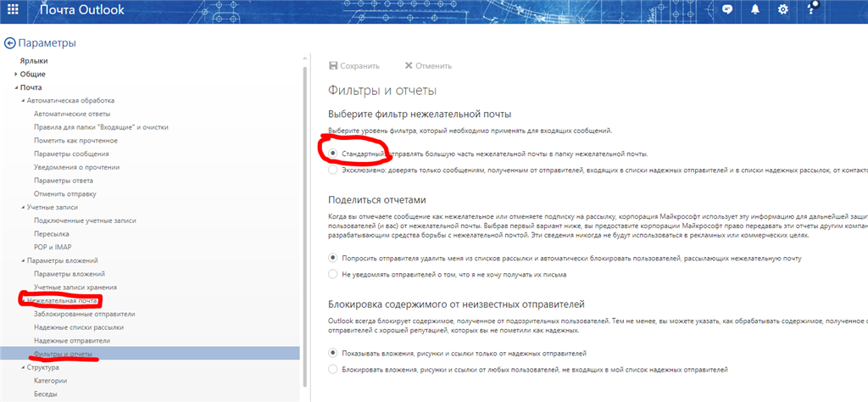Screen dimensions: 868x402
Task: Collapse the Структура group
Action: click(x=23, y=368)
